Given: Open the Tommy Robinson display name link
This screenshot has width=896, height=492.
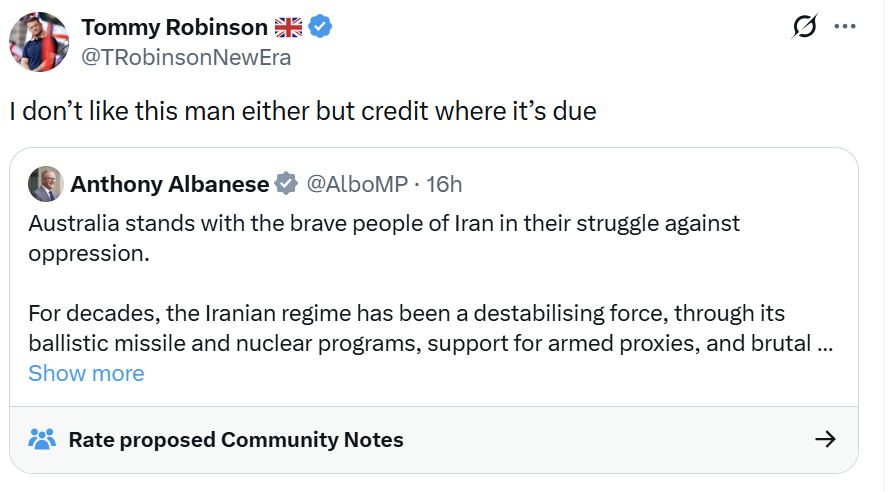Looking at the screenshot, I should tap(174, 27).
